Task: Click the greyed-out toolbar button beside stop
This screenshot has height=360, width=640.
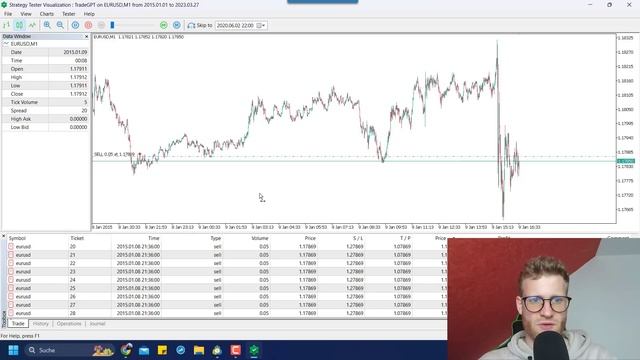Action: click(101, 25)
